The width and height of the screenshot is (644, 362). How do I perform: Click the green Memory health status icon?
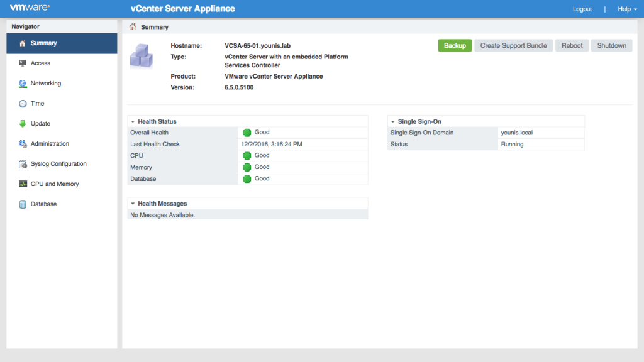(x=247, y=167)
